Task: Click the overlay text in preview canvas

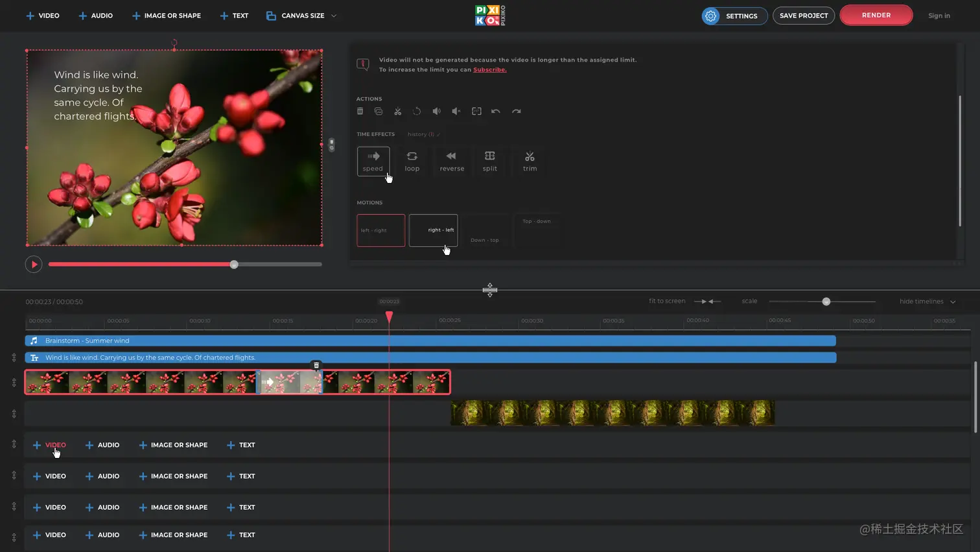Action: tap(98, 95)
